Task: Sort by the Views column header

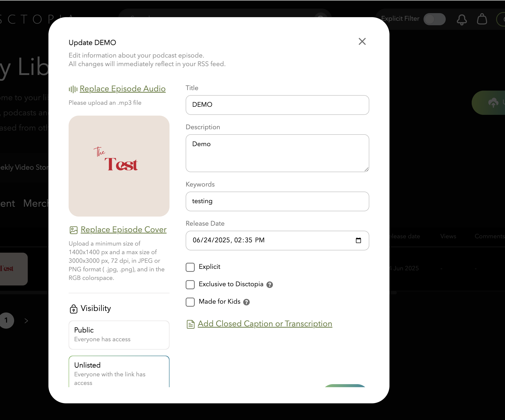Action: [x=448, y=236]
